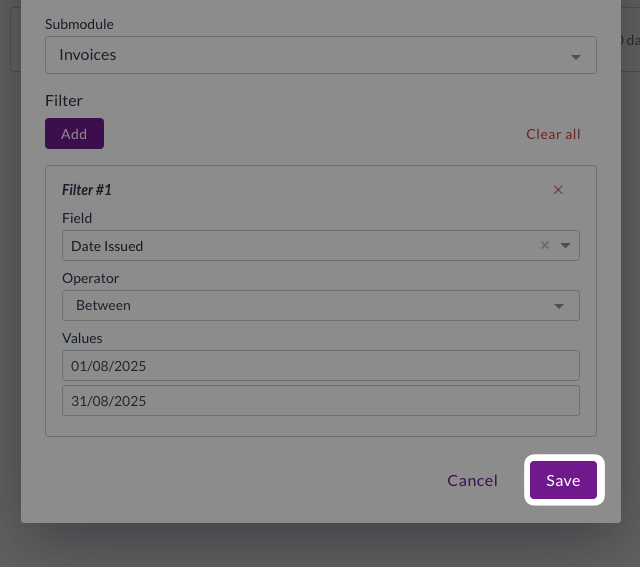Click the Values label text
The height and width of the screenshot is (567, 640).
[82, 338]
